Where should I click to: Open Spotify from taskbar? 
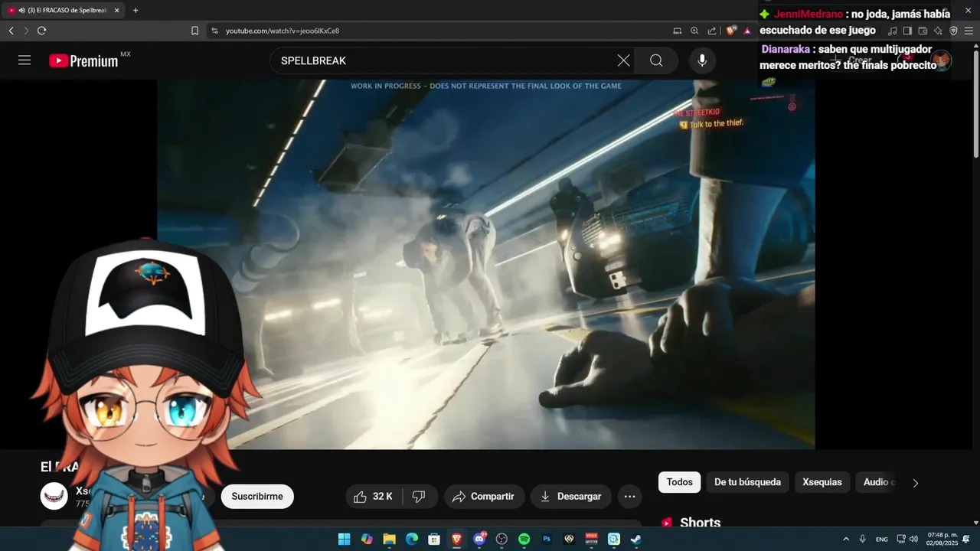(524, 539)
